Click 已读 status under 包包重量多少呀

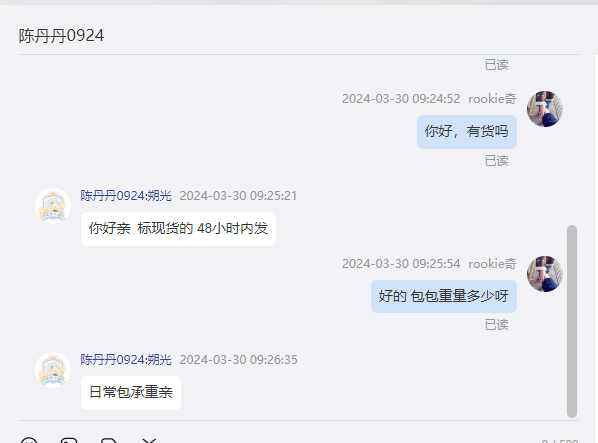pos(497,325)
